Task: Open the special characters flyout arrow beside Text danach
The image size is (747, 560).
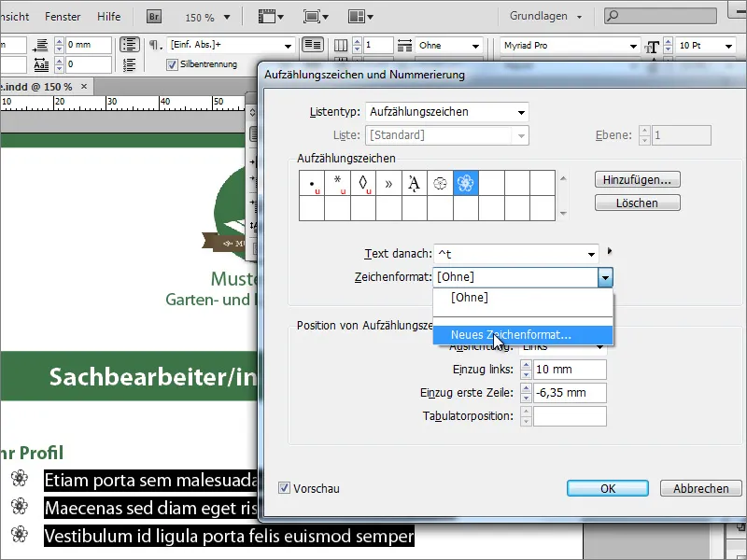Action: (x=610, y=251)
